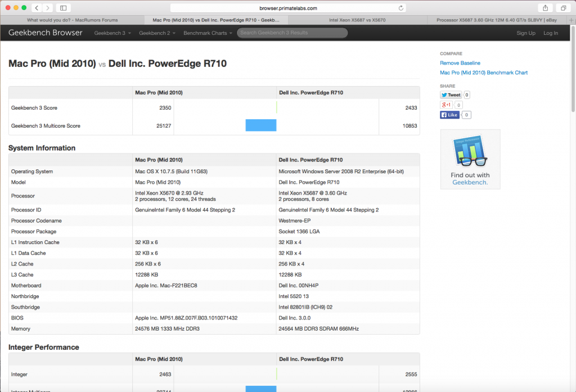Click the L3 Cache row label
Viewport: 576px width, 392px height.
[22, 275]
